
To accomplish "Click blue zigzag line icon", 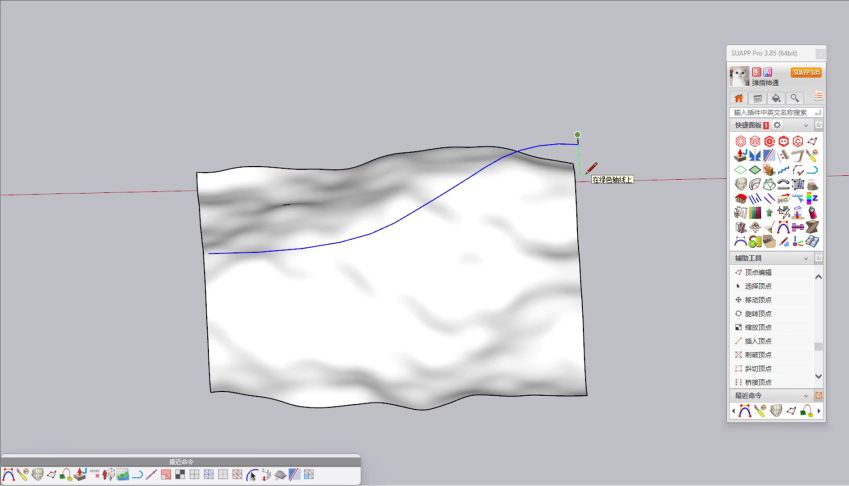I will point(783,170).
